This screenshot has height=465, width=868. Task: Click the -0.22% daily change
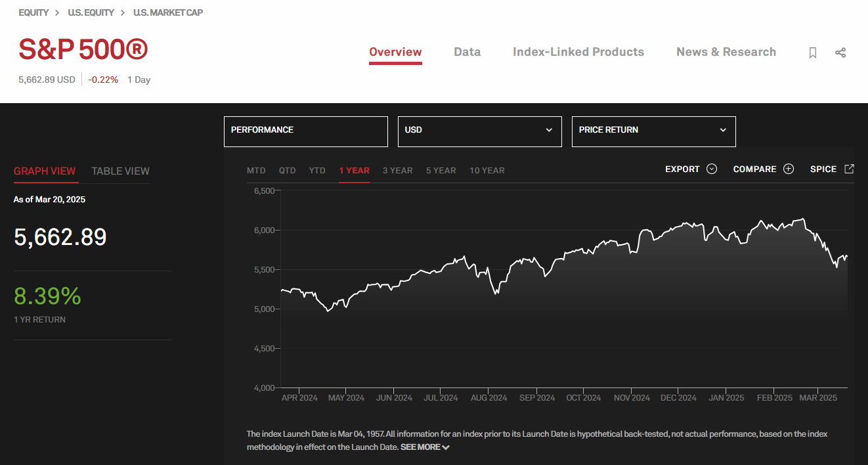[103, 79]
